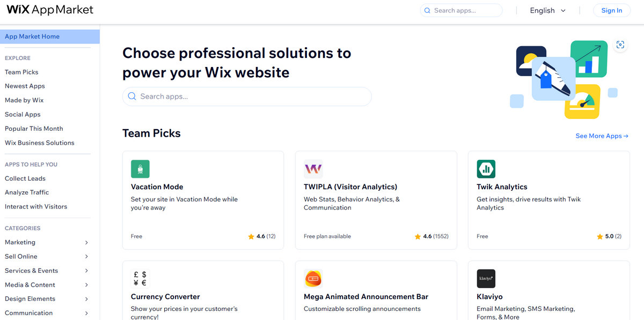644x320 pixels.
Task: Open the Vacation Mode app icon
Action: point(140,169)
